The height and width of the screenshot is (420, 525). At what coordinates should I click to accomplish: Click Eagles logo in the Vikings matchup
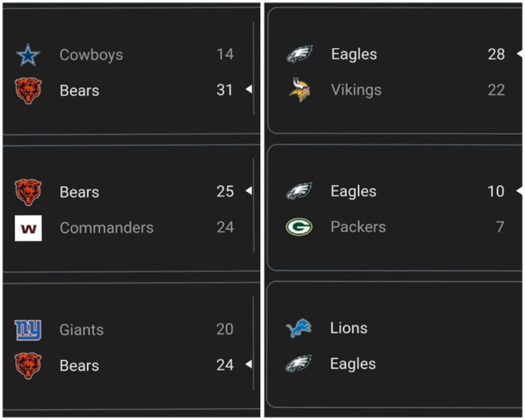coord(299,54)
